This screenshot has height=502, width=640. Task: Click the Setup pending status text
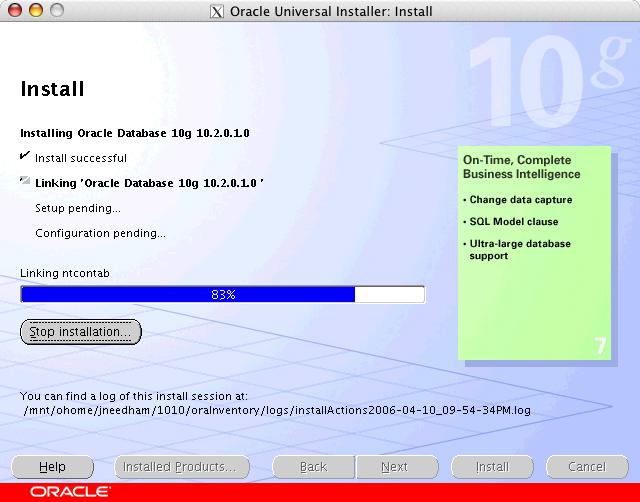click(78, 208)
